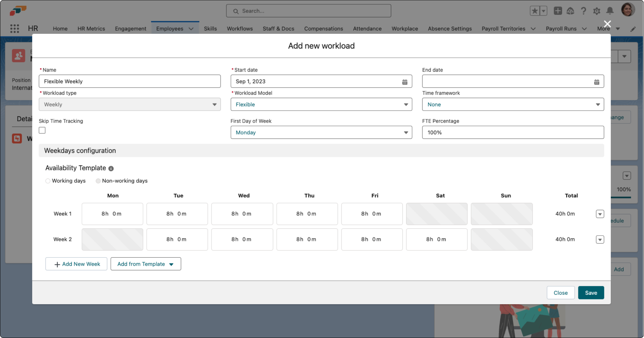
Task: Enable the Skip Time Tracking checkbox
Action: [x=42, y=130]
